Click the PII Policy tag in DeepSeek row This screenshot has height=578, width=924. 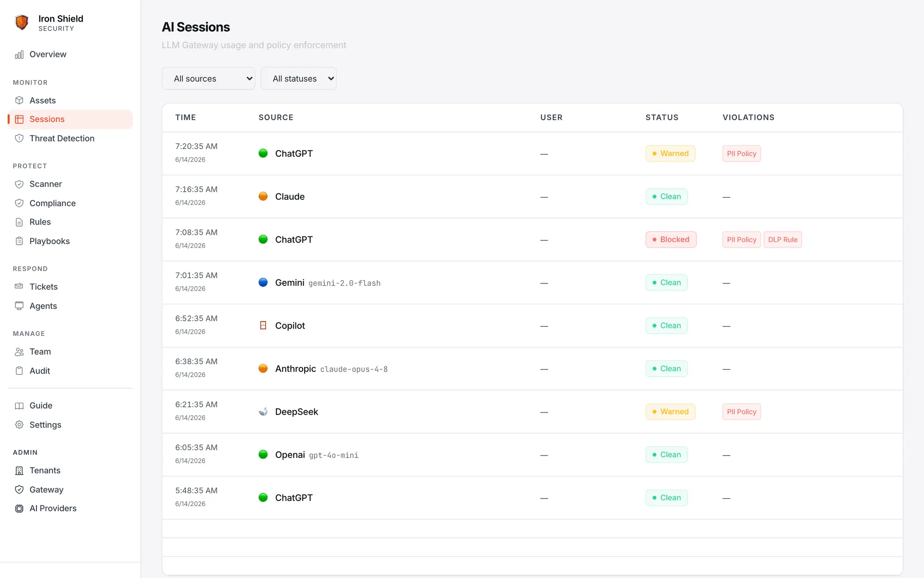[x=742, y=411]
